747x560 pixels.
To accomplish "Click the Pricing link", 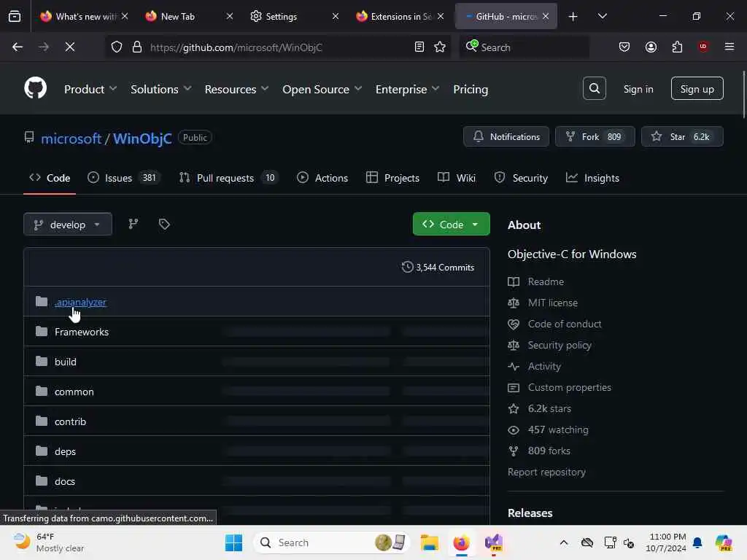I will 471,89.
